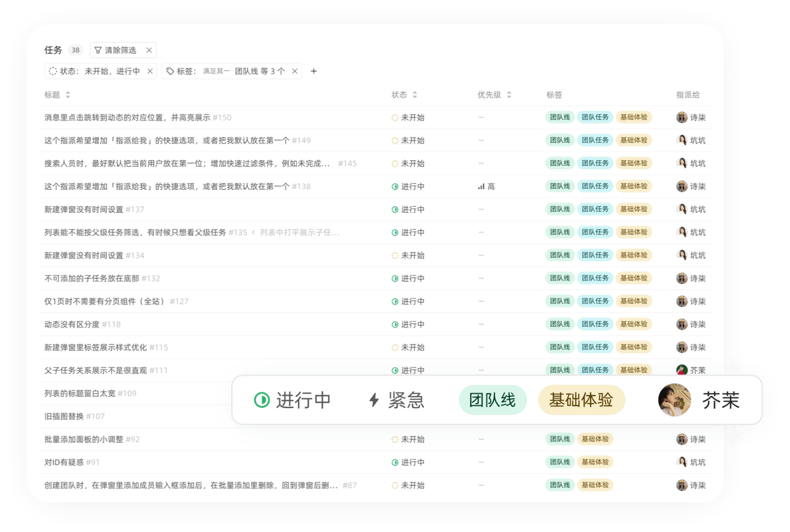The height and width of the screenshot is (532, 790).
Task: Click the filter funnel icon beside 清除筛选
Action: point(97,50)
